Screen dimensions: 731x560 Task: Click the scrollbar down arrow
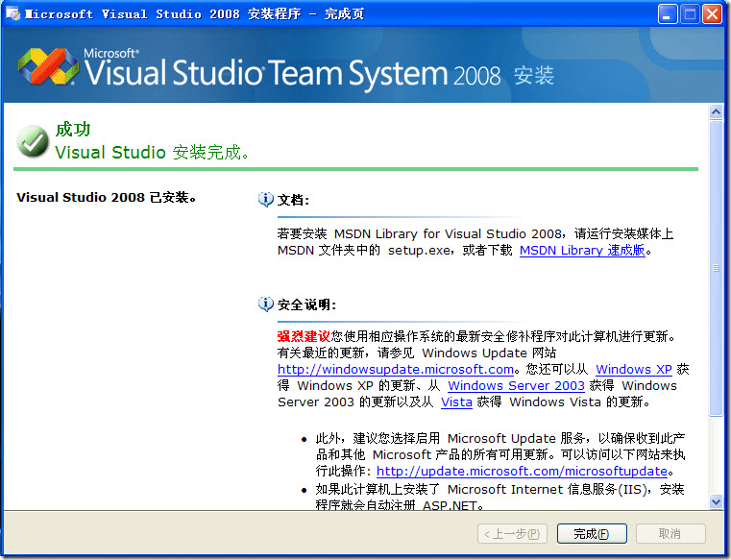(x=716, y=501)
